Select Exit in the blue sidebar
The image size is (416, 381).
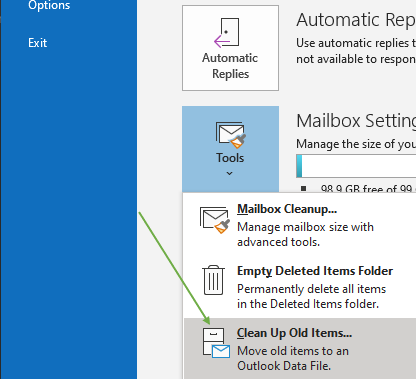[37, 43]
